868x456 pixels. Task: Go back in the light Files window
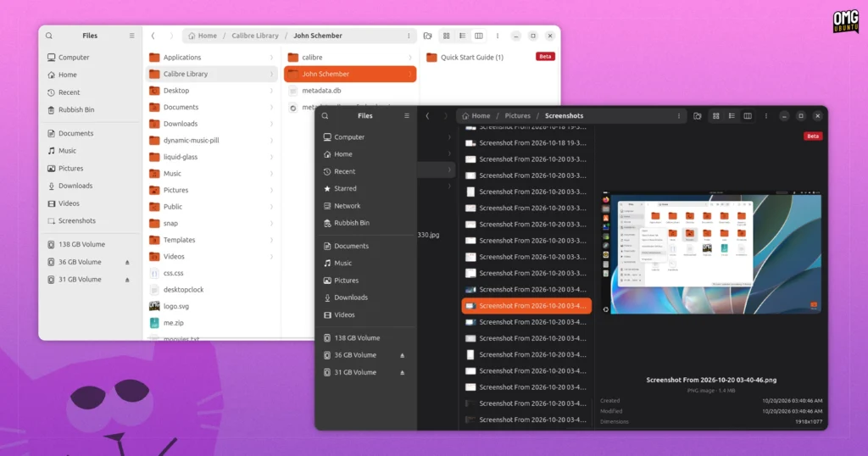pyautogui.click(x=153, y=36)
